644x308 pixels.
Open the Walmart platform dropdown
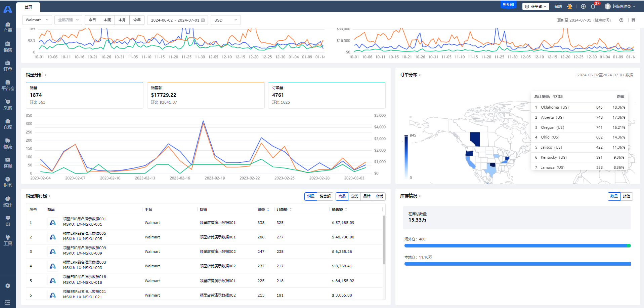pos(37,20)
